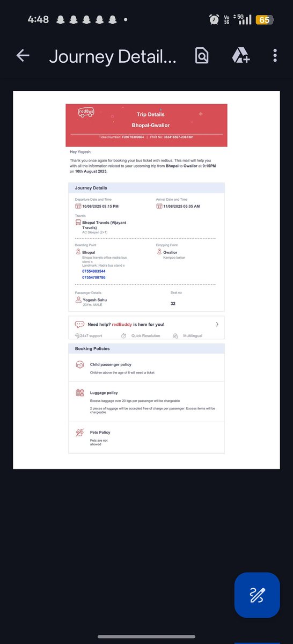Select PNR number 363416597-2367301
The width and height of the screenshot is (293, 644).
pyautogui.click(x=178, y=137)
